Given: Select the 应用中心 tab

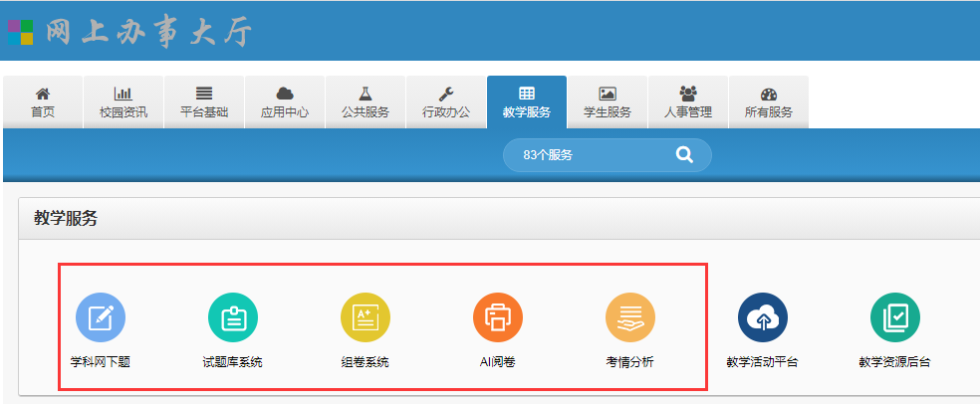Looking at the screenshot, I should (285, 101).
